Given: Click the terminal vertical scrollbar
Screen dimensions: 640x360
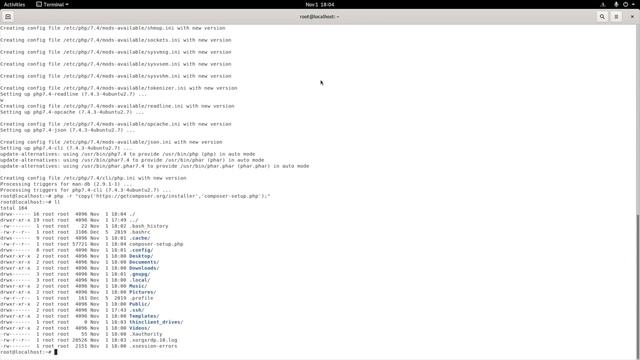Looking at the screenshot, I should tap(638, 286).
